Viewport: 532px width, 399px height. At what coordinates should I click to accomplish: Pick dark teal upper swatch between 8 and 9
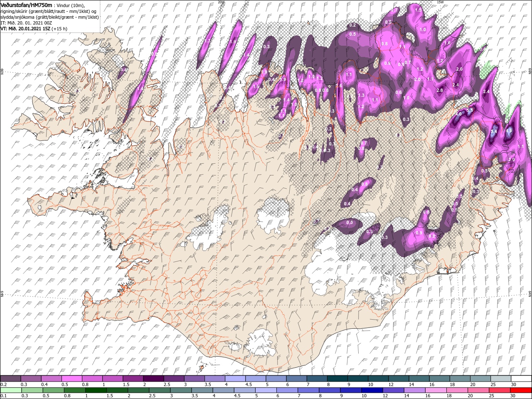click(x=337, y=378)
